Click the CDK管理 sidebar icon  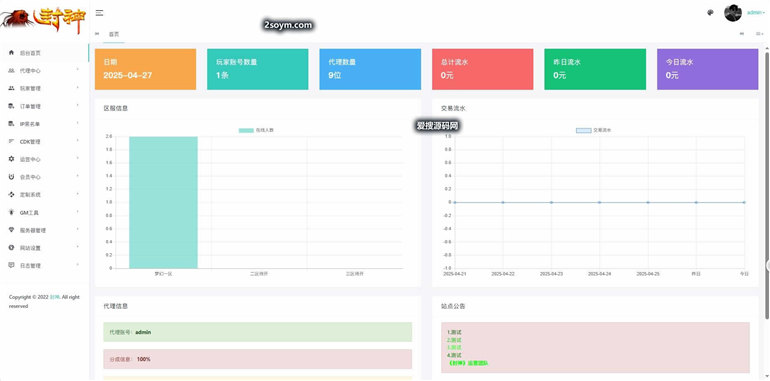(x=11, y=141)
